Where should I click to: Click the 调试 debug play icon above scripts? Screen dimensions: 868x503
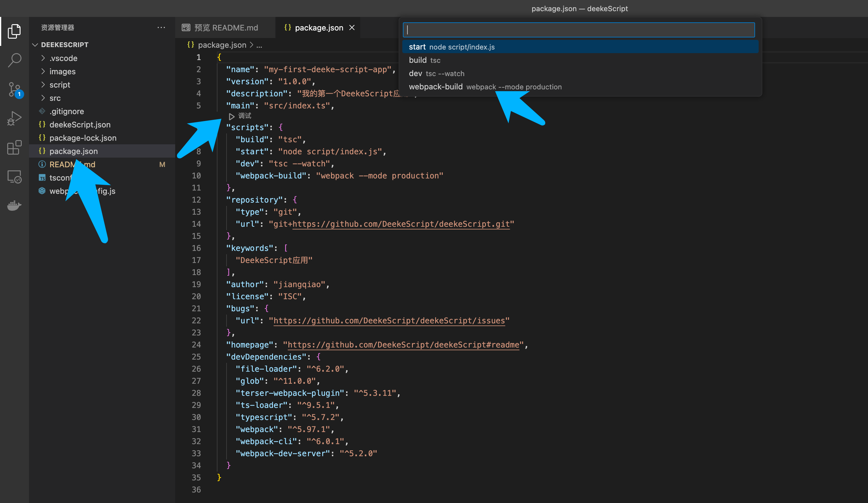pyautogui.click(x=232, y=116)
